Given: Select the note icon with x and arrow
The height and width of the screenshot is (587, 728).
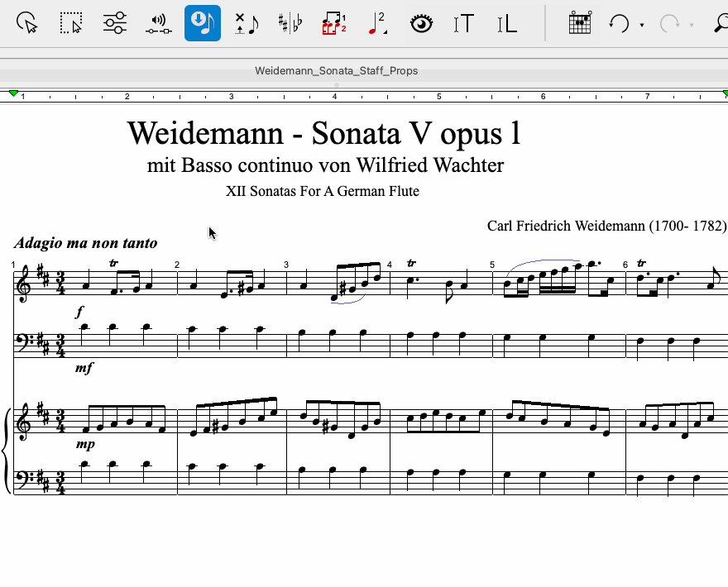Looking at the screenshot, I should click(247, 24).
